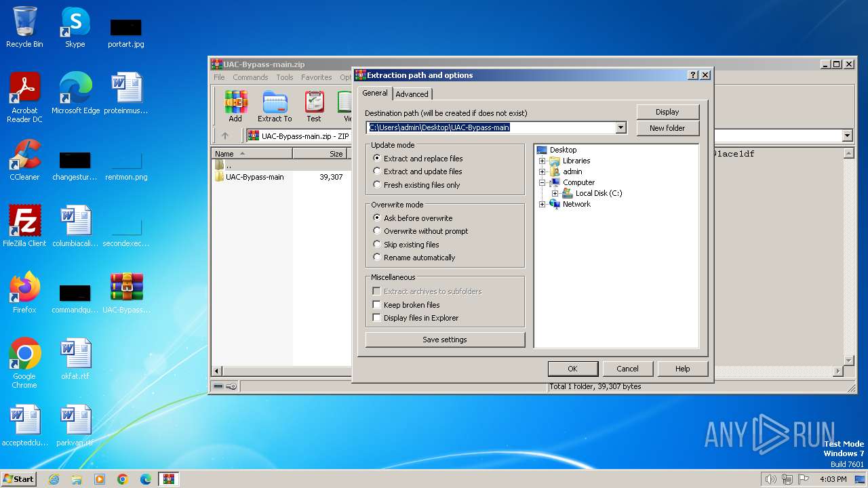Click WinRAR taskbar button
868x488 pixels.
coord(169,479)
